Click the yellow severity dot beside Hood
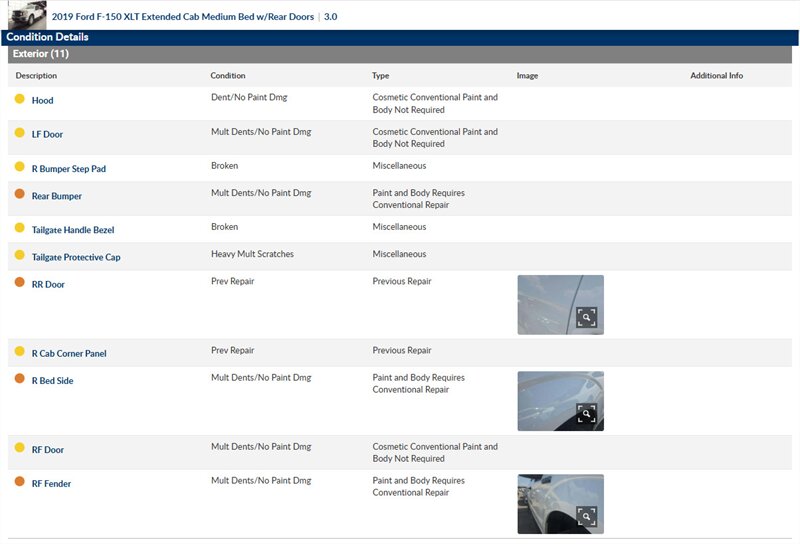The width and height of the screenshot is (800, 544). pyautogui.click(x=19, y=99)
